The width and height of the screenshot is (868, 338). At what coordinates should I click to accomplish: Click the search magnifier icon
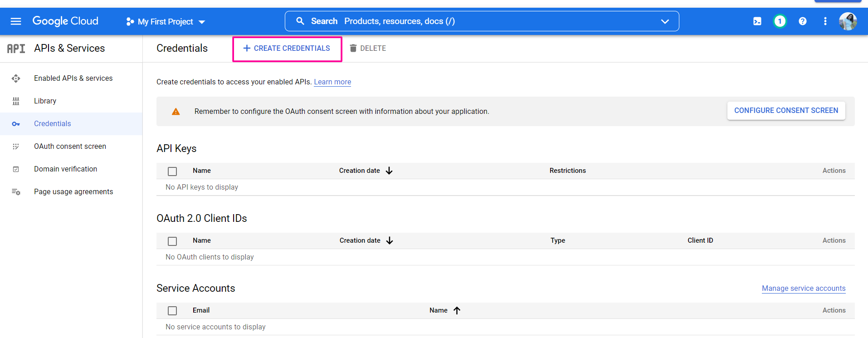[x=300, y=21]
